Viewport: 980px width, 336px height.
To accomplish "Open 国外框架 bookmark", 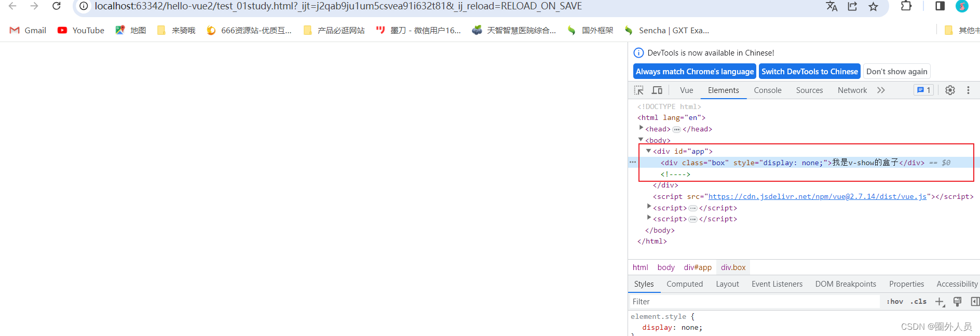I will 590,30.
